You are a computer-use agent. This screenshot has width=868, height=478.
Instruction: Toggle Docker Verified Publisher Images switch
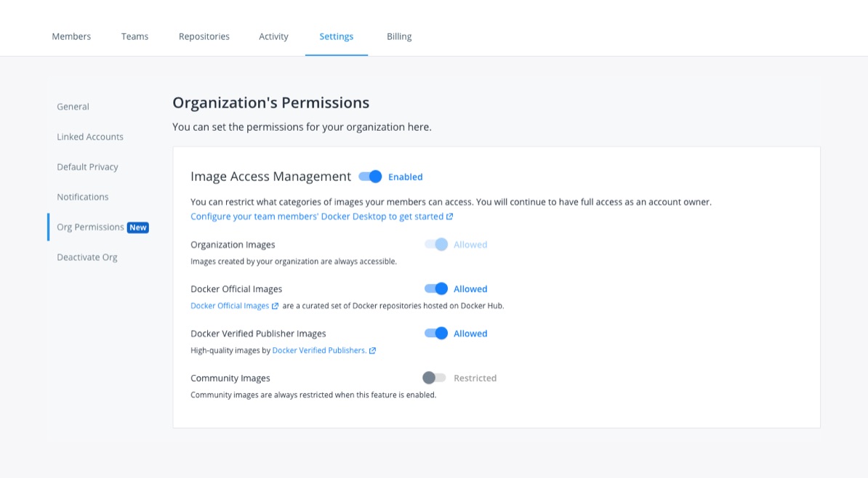click(x=435, y=333)
